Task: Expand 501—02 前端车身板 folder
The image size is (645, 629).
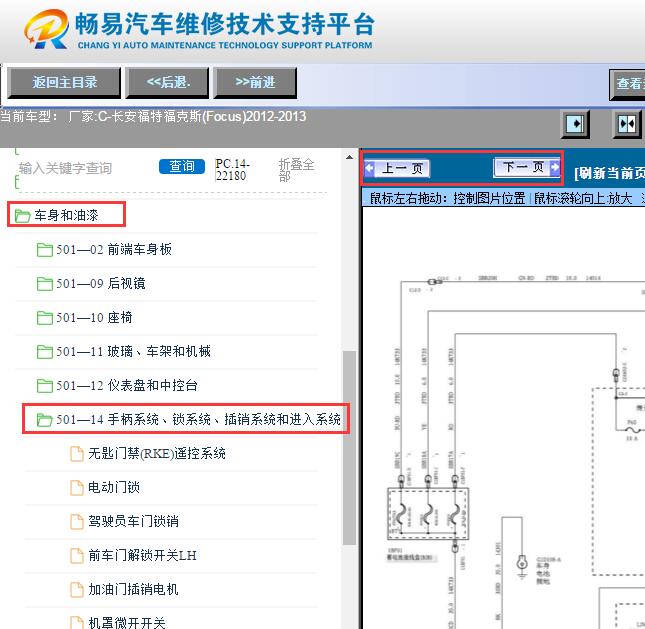Action: [114, 249]
